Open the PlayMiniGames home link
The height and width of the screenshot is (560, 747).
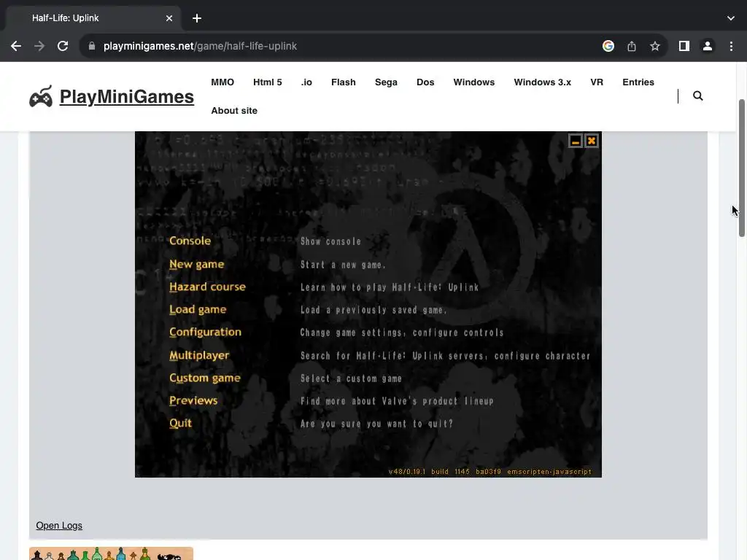127,97
